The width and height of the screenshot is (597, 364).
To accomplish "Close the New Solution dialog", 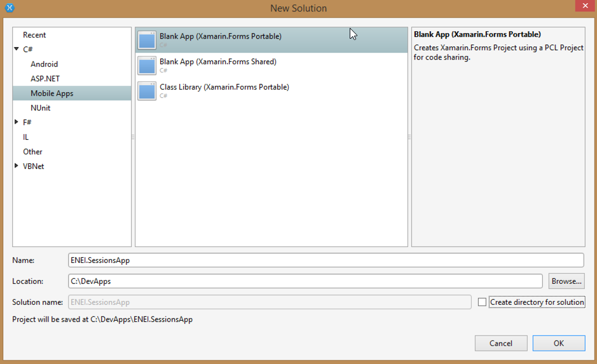I will [x=585, y=5].
